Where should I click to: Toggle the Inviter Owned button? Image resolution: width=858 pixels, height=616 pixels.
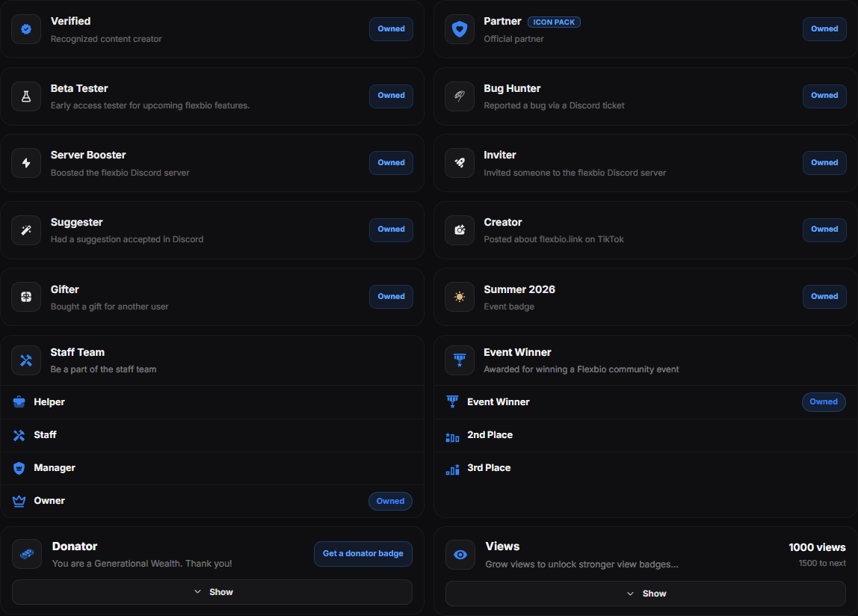click(824, 163)
